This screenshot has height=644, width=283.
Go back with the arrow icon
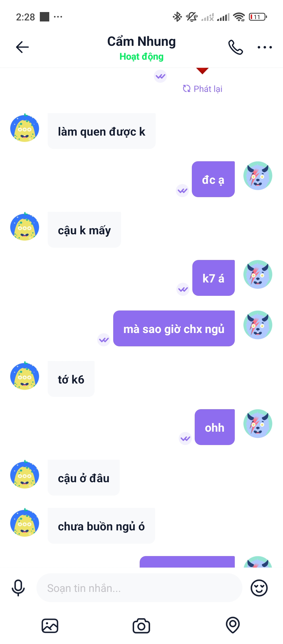click(x=22, y=47)
